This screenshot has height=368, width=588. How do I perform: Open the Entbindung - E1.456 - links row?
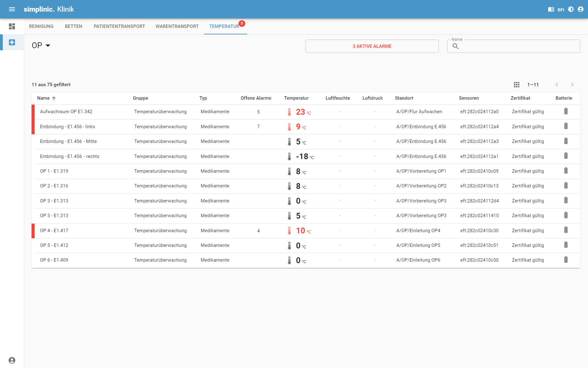67,127
